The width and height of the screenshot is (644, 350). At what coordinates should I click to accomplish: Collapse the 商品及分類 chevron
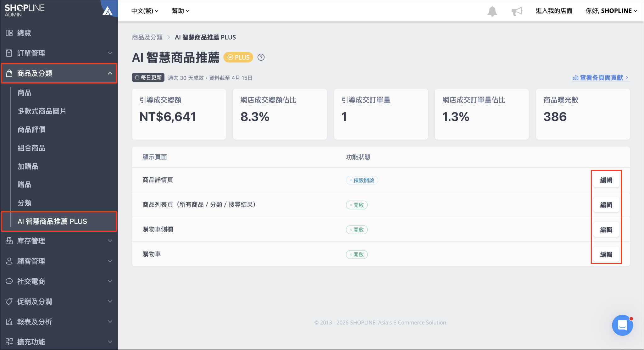[110, 73]
